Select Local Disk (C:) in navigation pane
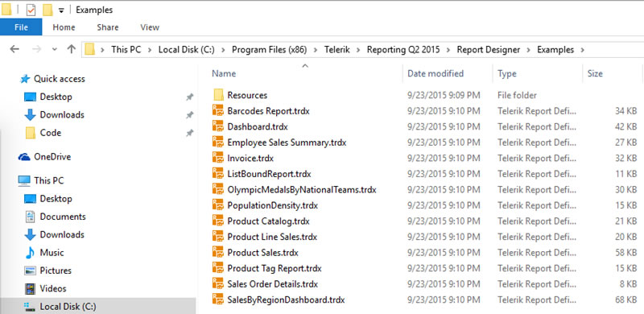The height and width of the screenshot is (314, 644). (68, 307)
